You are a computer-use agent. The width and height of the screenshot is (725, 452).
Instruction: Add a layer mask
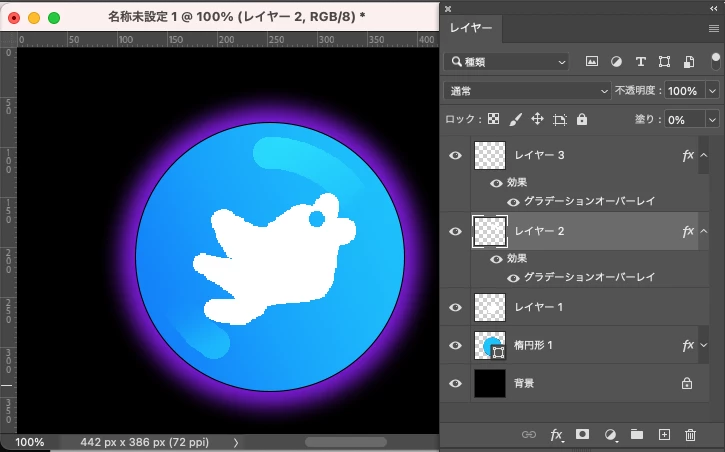pyautogui.click(x=582, y=434)
